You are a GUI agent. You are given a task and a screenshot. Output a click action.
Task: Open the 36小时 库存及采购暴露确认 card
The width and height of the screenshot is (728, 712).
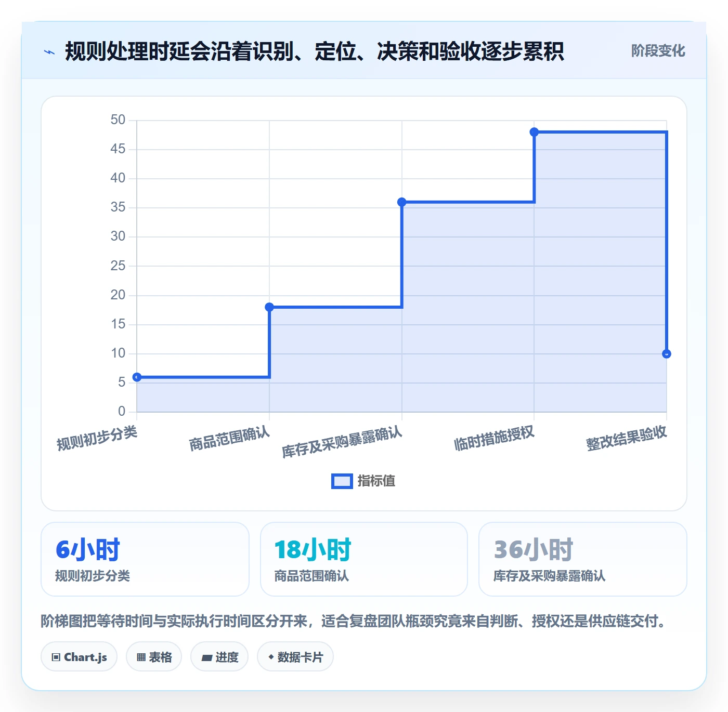click(583, 559)
